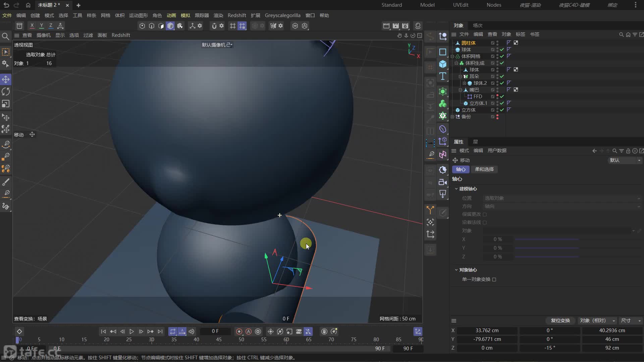Click the 复位变换 button
This screenshot has height=362, width=644.
560,321
